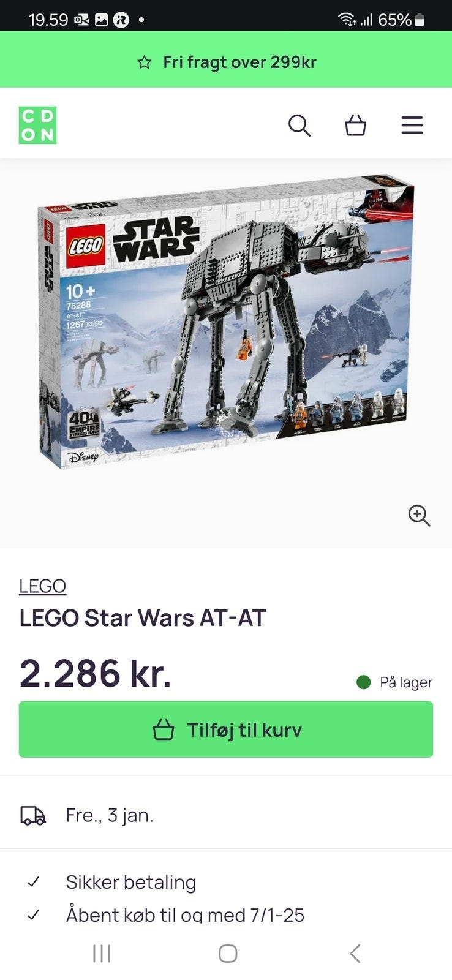Tap the battery status icon
The image size is (452, 980).
420,20
